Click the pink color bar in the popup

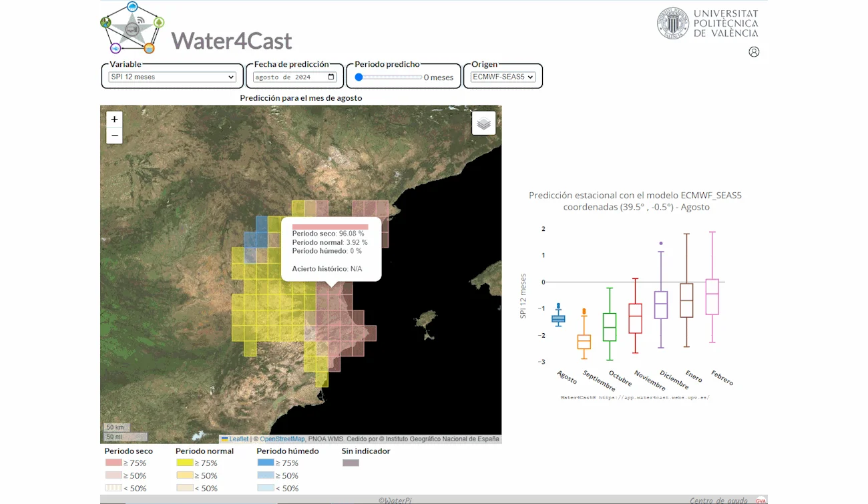331,227
